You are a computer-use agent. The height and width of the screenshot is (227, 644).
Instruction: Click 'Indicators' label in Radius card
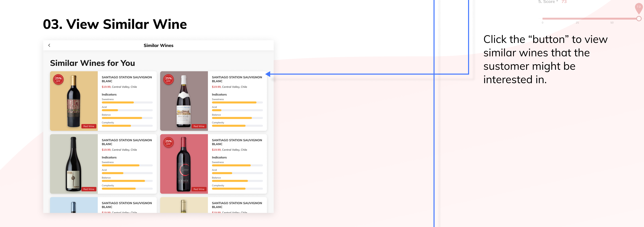(x=219, y=157)
